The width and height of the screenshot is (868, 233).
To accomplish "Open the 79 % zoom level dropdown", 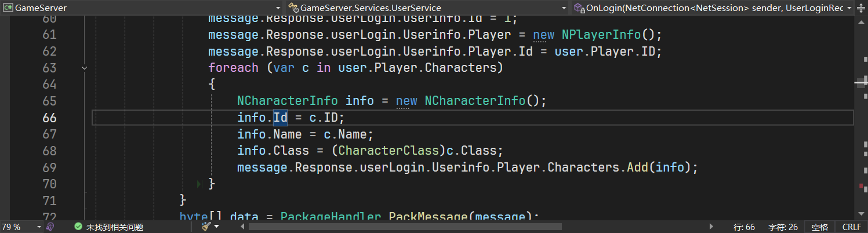I will (x=39, y=227).
